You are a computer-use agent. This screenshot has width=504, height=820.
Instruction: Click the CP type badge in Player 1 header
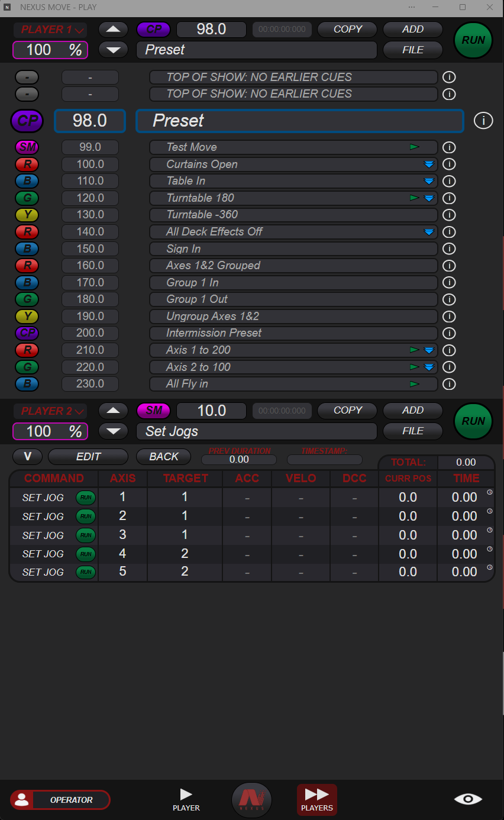click(154, 30)
